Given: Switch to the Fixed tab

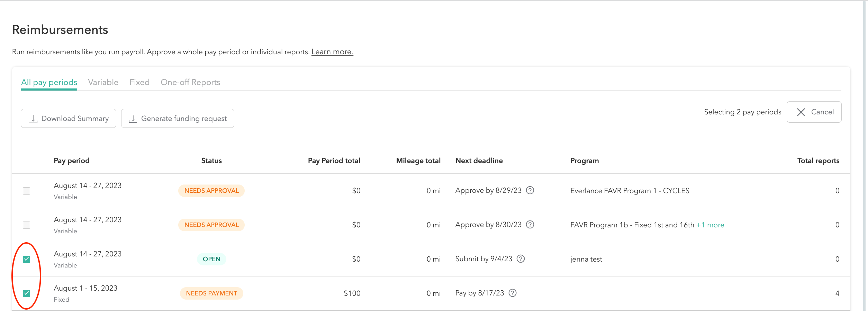Looking at the screenshot, I should click(x=139, y=82).
